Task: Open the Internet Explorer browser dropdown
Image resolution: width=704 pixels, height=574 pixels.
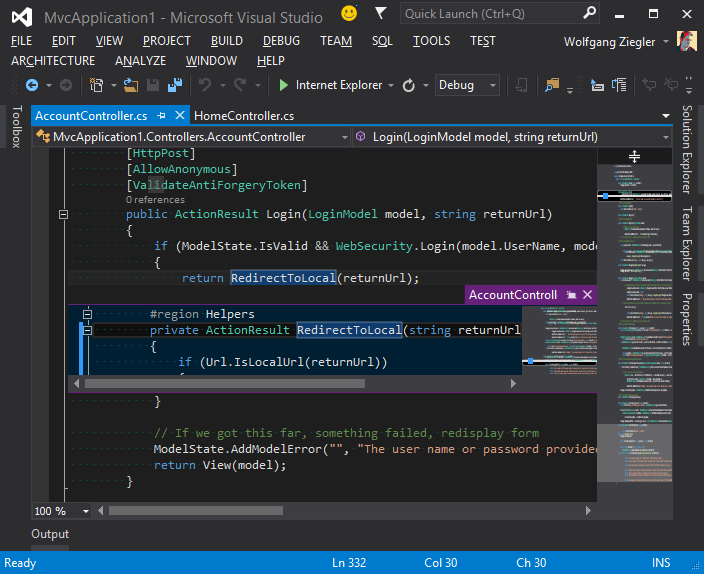Action: 391,85
